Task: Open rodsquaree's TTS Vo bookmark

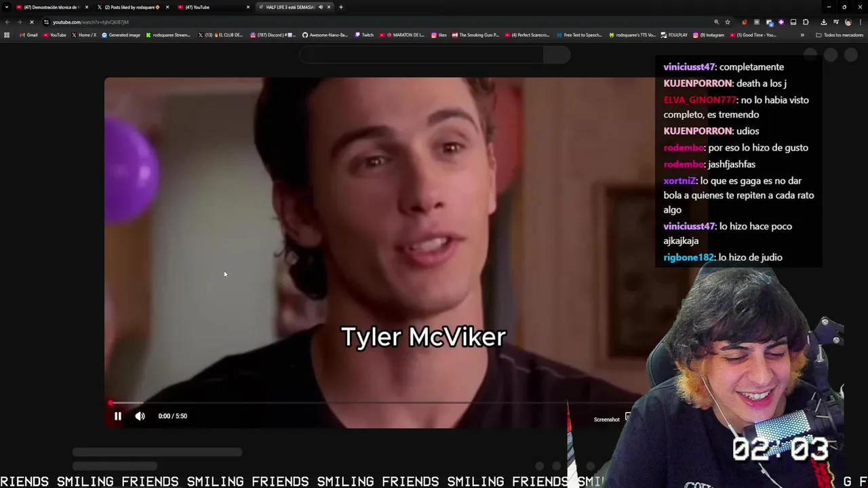Action: pyautogui.click(x=633, y=35)
